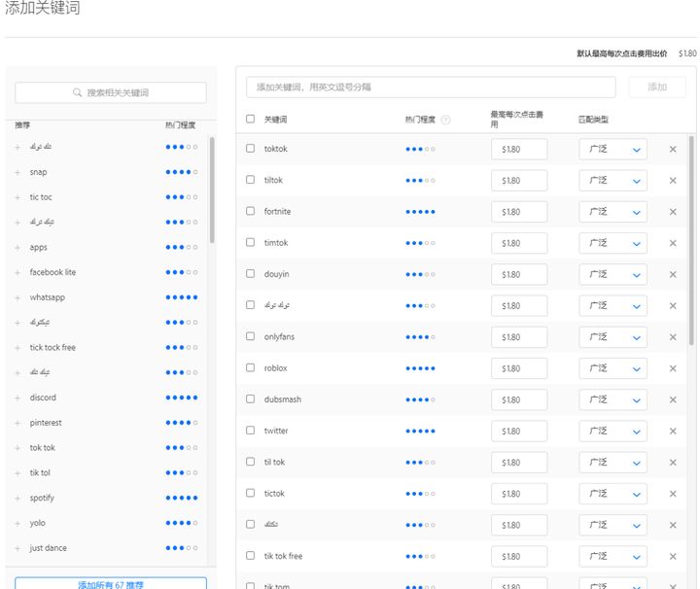Viewport: 700px width, 589px height.
Task: Check the toktok keyword checkbox
Action: point(251,148)
